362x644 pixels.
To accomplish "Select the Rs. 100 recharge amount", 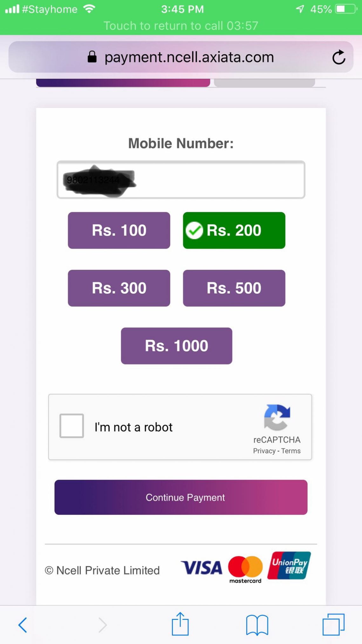I will [x=119, y=230].
